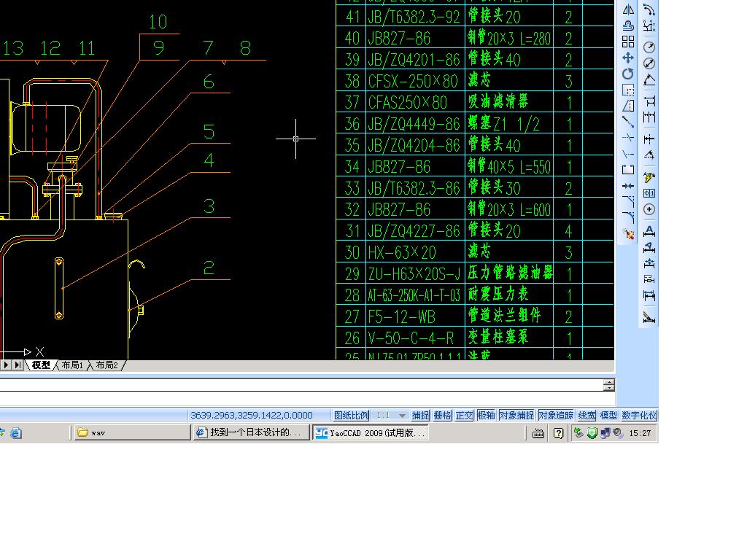This screenshot has height=560, width=747.
Task: Click the next-tab arrow beside layout tabs
Action: pos(6,365)
